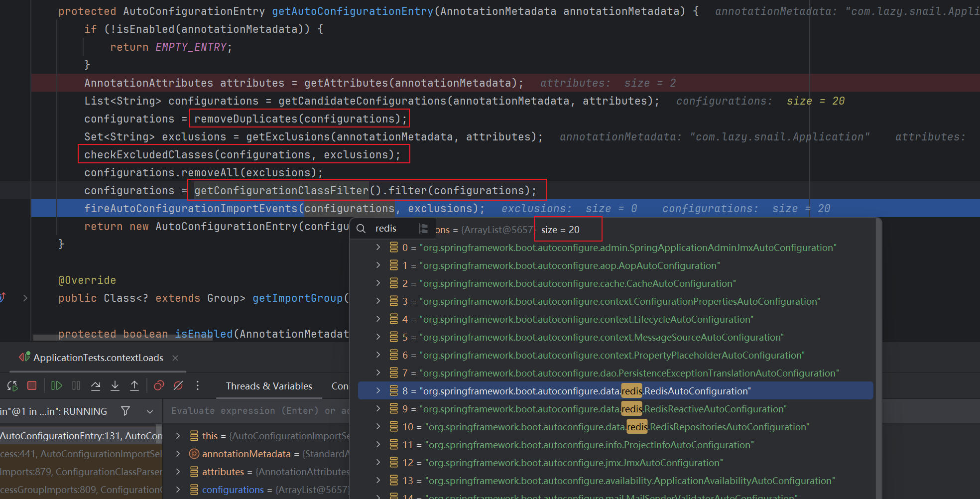Viewport: 980px width, 499px height.
Task: Expand item 13 ApplicationAvailabilityAutoConfiguration
Action: pos(378,480)
